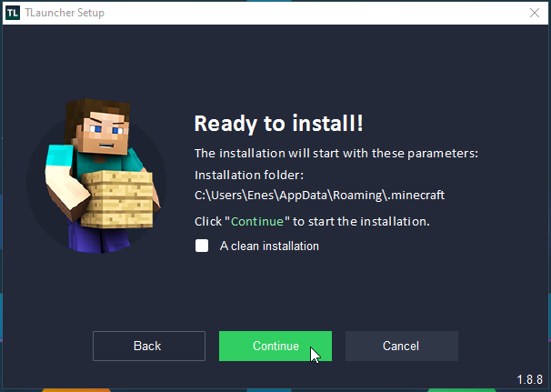Viewport: 551px width, 392px height.
Task: Abort setup with the Cancel button
Action: coord(401,346)
